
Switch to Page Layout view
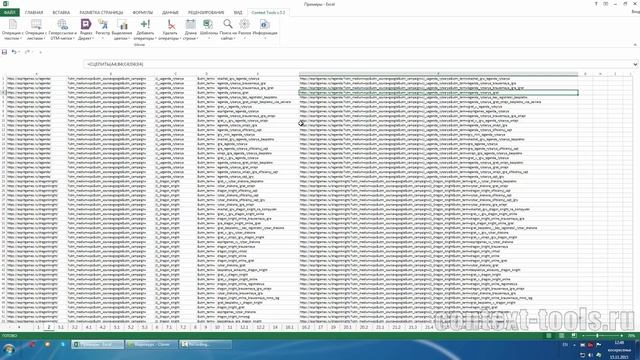point(562,336)
